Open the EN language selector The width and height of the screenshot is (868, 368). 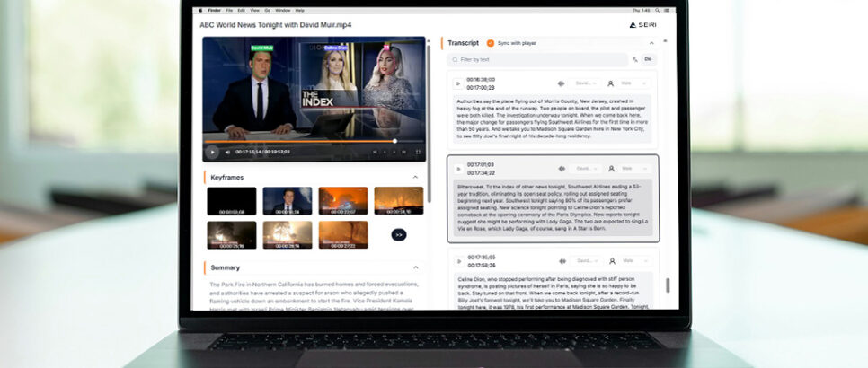[648, 59]
